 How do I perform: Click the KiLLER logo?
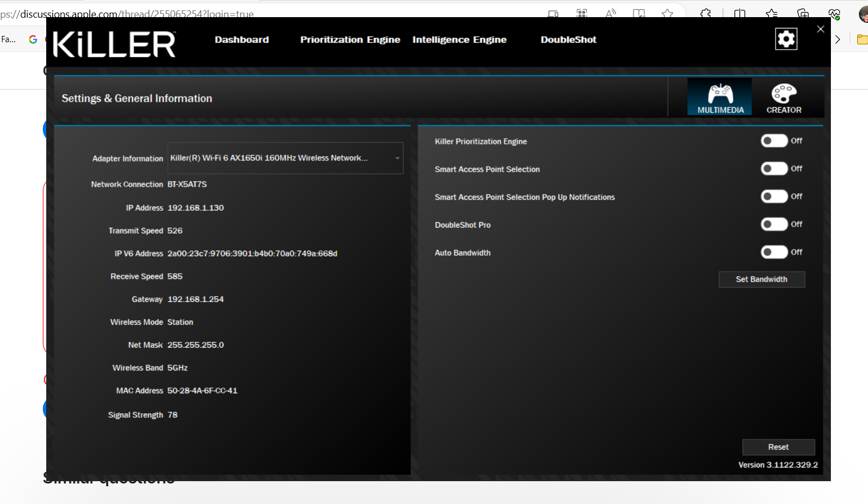pos(114,44)
